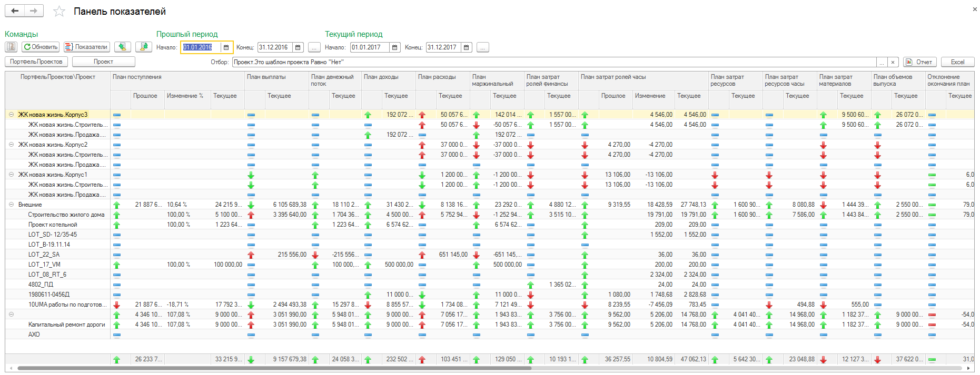Open calendar for Текущий период Начало date
Screen dimensions: 980x375
[x=395, y=47]
